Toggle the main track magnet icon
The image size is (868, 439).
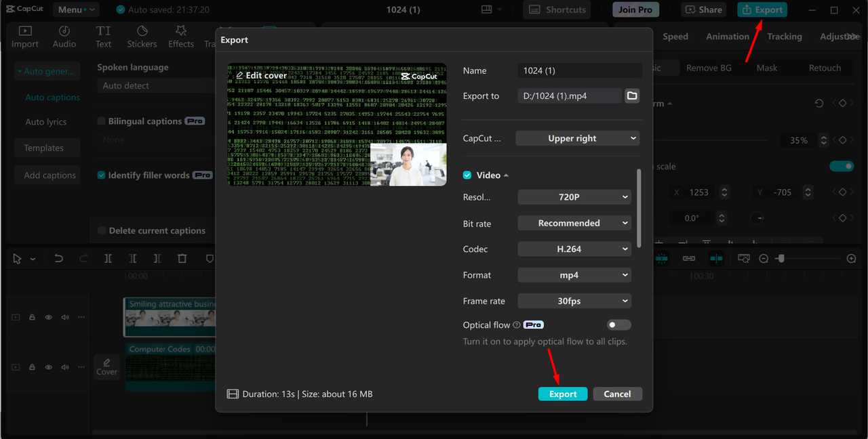[x=661, y=259]
